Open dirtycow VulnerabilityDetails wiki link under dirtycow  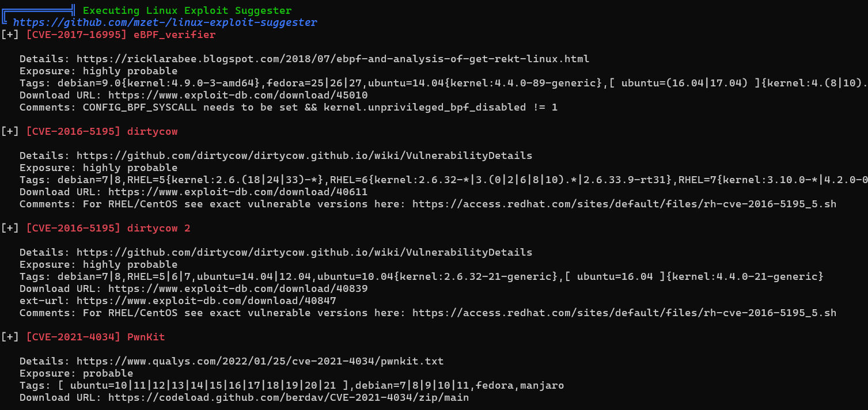click(304, 155)
